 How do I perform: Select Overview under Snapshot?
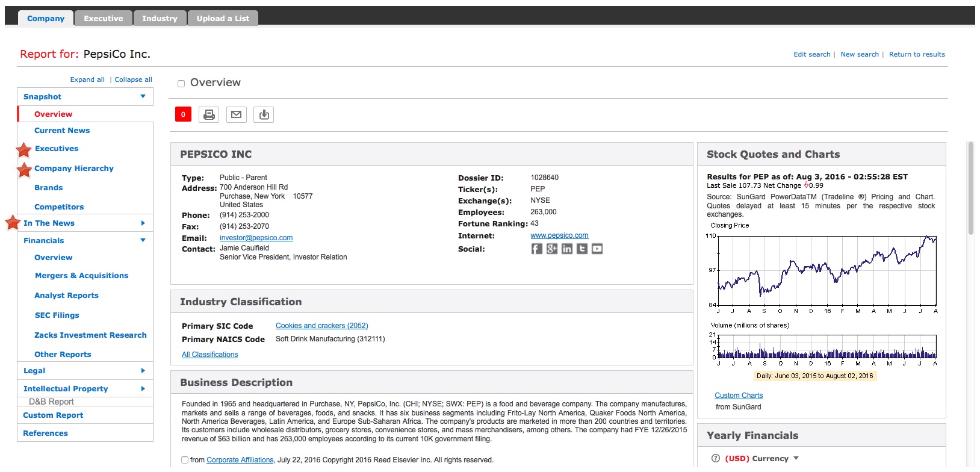pyautogui.click(x=53, y=114)
